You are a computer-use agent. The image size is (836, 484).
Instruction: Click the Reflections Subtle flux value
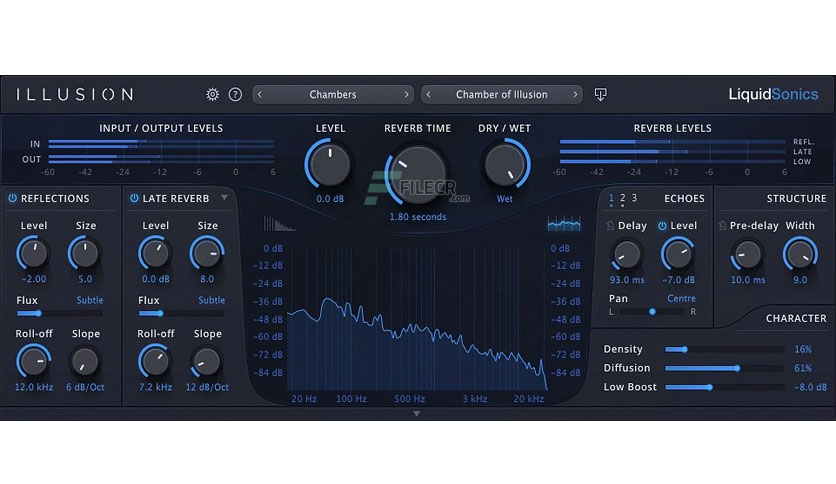(90, 300)
